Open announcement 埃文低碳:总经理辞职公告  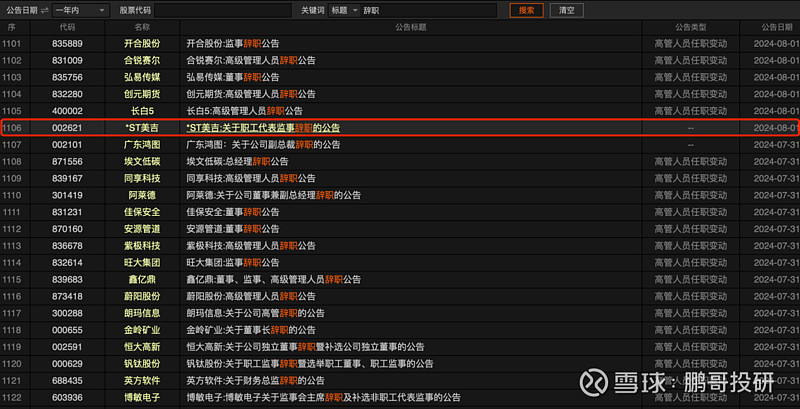(x=237, y=162)
